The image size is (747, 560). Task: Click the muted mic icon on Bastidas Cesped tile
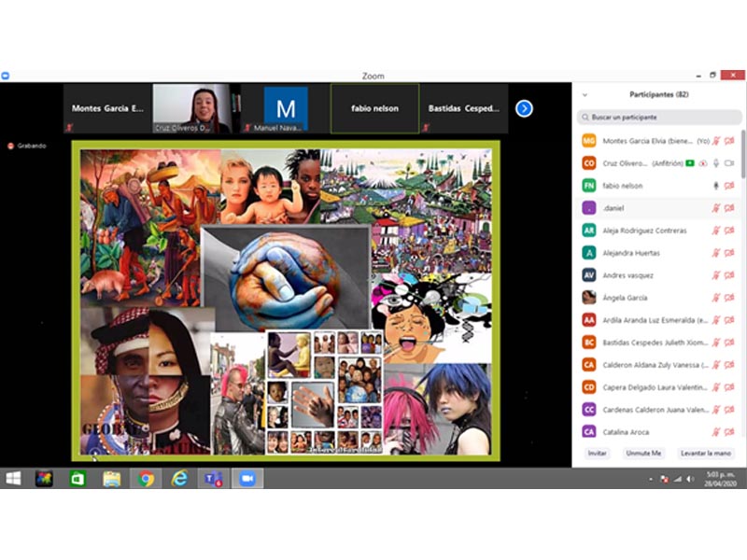click(x=426, y=127)
